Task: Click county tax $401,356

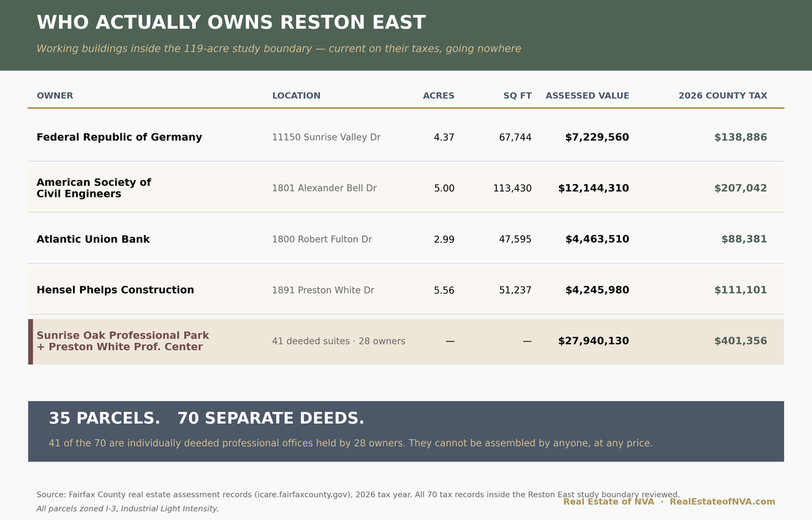Action: click(x=741, y=341)
